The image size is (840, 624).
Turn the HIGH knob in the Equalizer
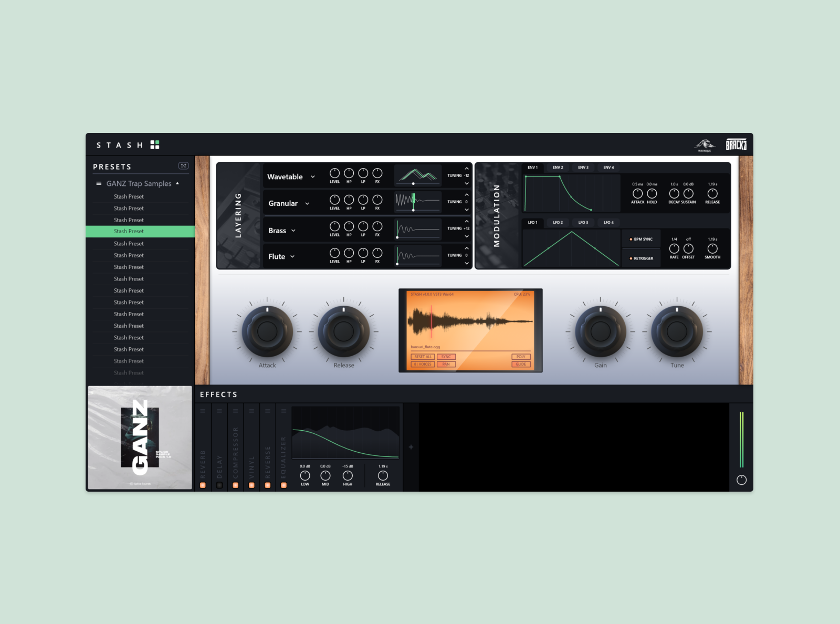(348, 476)
